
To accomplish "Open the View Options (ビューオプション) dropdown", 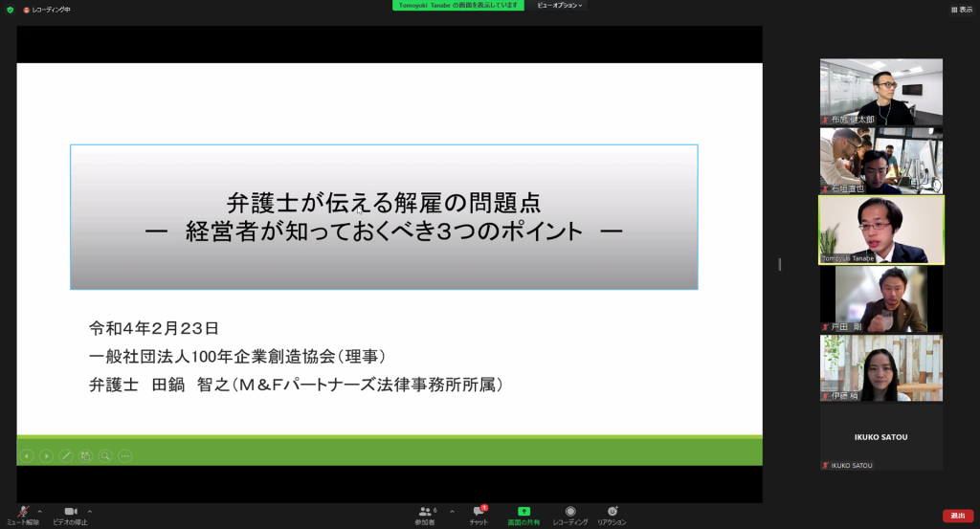I will pyautogui.click(x=559, y=5).
